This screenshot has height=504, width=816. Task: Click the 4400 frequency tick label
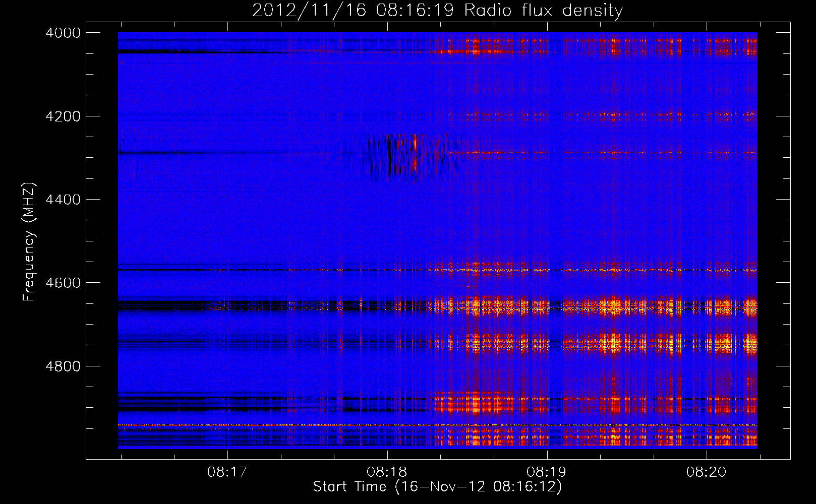click(x=63, y=200)
